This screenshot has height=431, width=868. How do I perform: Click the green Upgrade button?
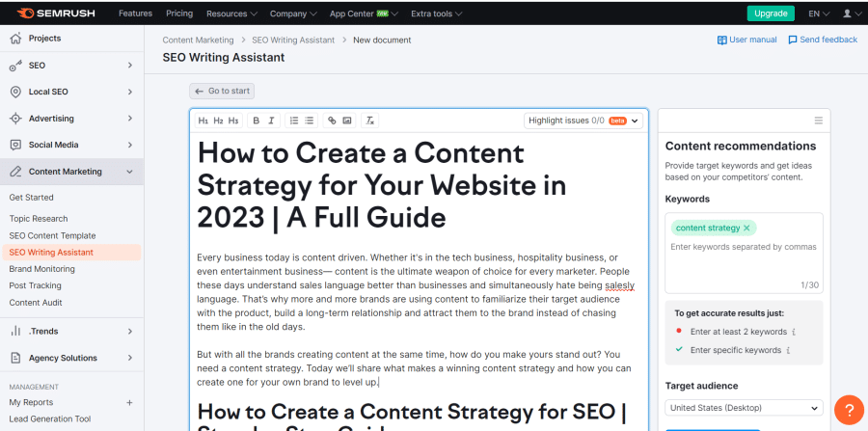tap(771, 13)
